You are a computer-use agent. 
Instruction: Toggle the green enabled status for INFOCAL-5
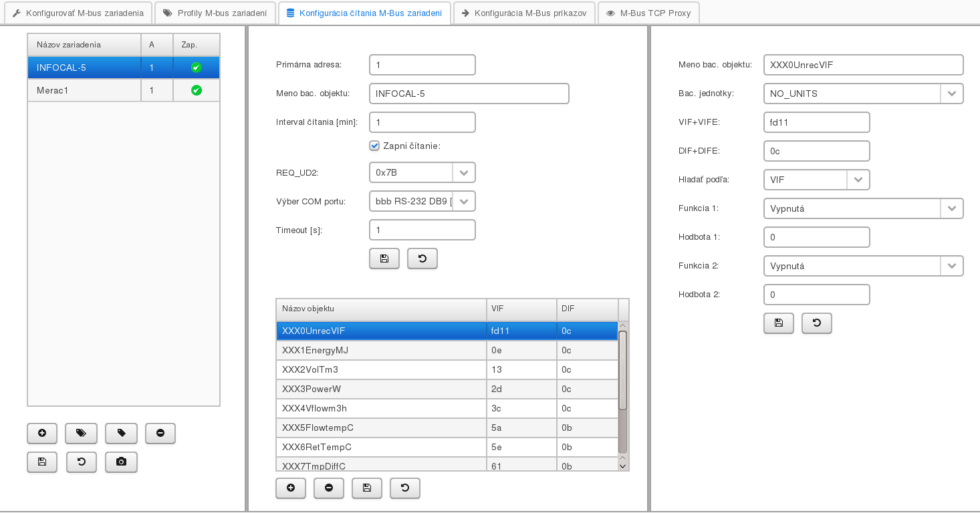[x=196, y=67]
